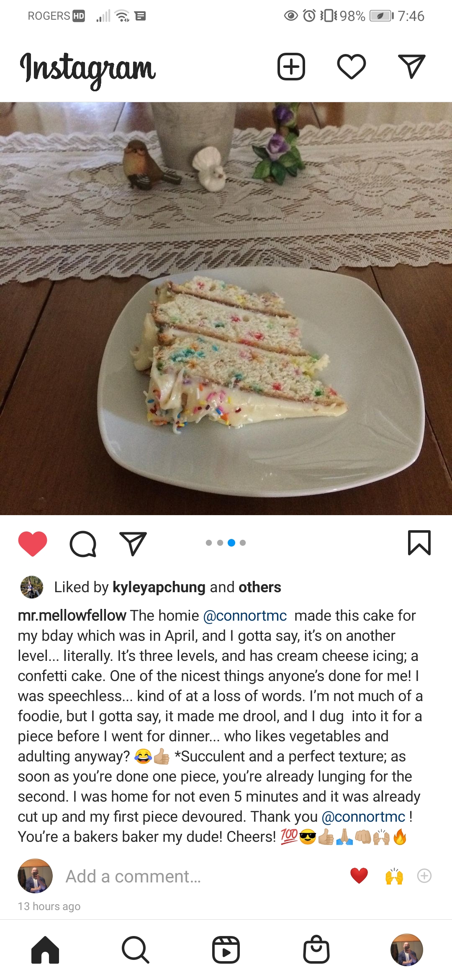452x980 pixels.
Task: View kyleyapchung profile from likes
Action: [x=159, y=587]
